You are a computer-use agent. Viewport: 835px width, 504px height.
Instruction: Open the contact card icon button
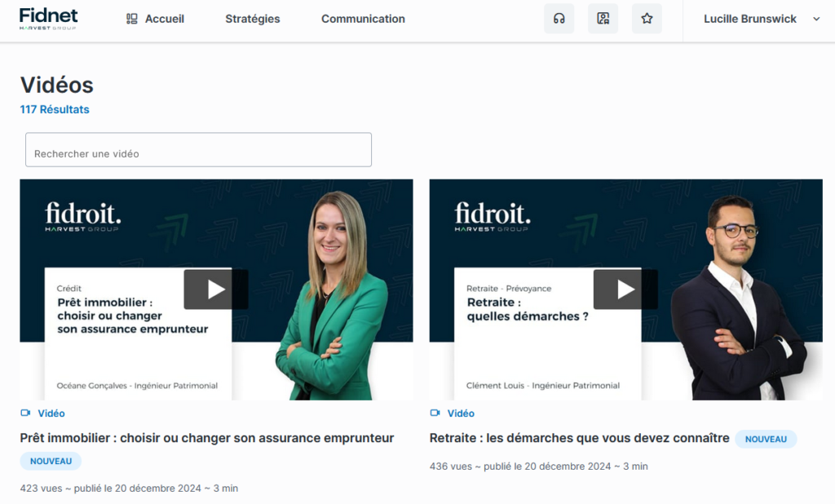(603, 19)
